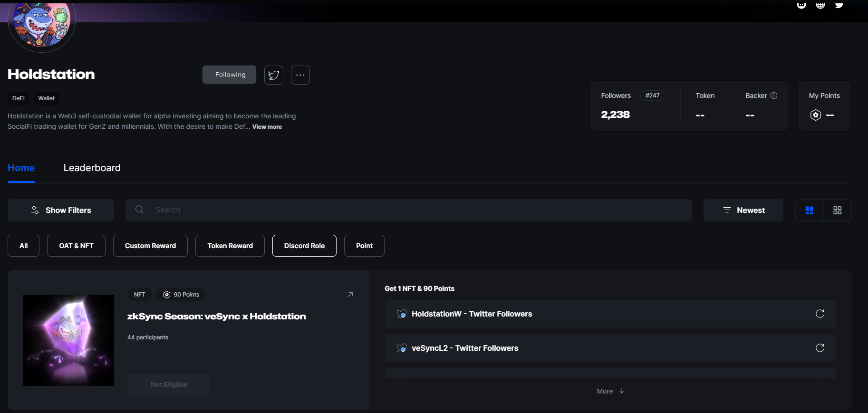Click the Backer info icon
Image resolution: width=868 pixels, height=413 pixels.
click(774, 96)
